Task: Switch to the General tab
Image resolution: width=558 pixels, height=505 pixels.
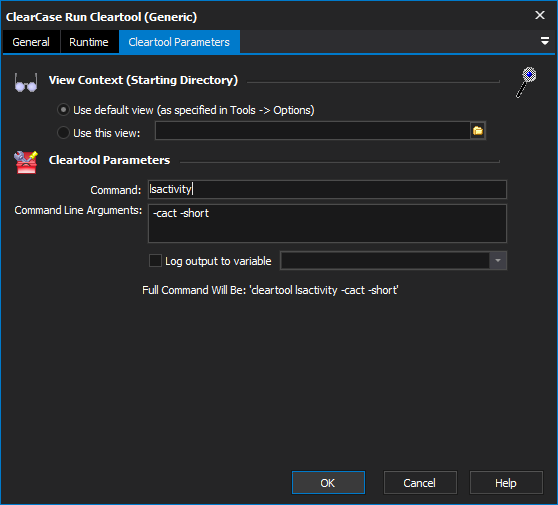Action: tap(31, 42)
